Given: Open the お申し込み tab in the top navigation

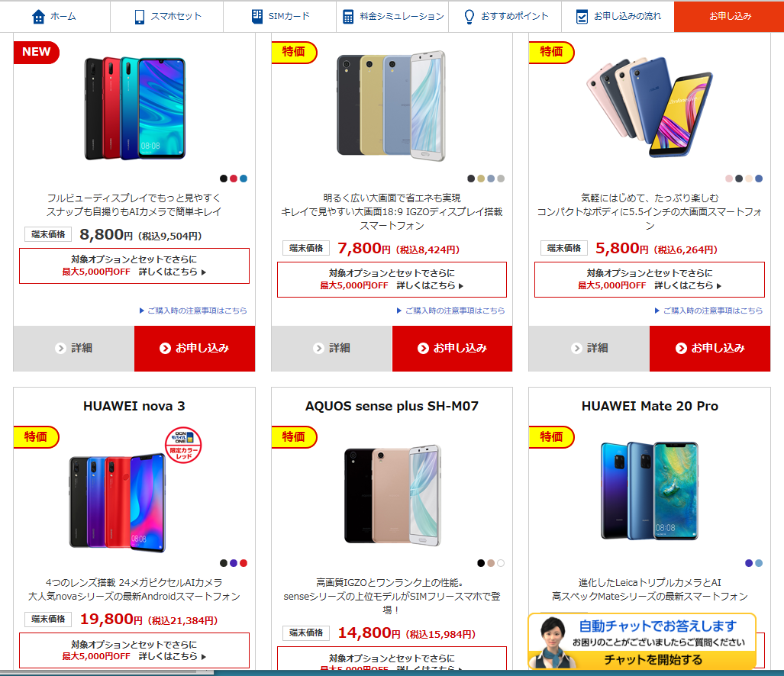Looking at the screenshot, I should [729, 17].
